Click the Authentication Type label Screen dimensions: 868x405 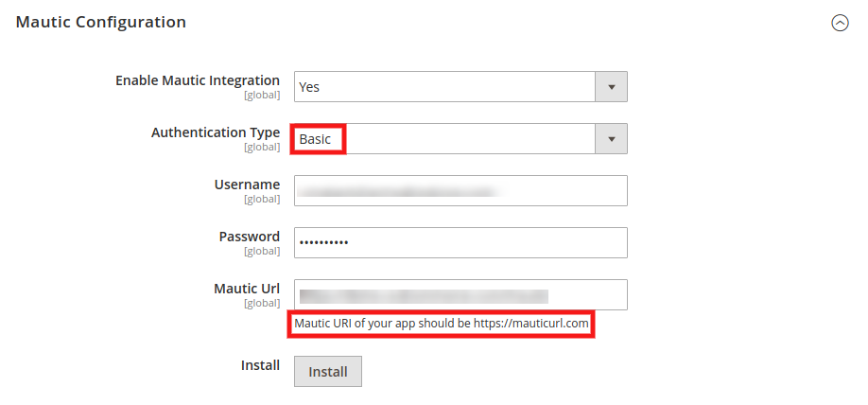pyautogui.click(x=216, y=132)
